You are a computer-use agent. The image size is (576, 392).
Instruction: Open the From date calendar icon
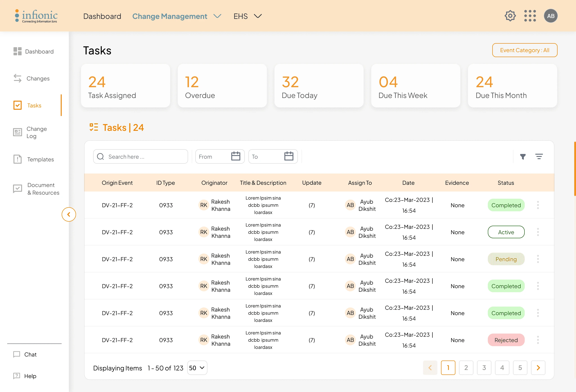(235, 156)
